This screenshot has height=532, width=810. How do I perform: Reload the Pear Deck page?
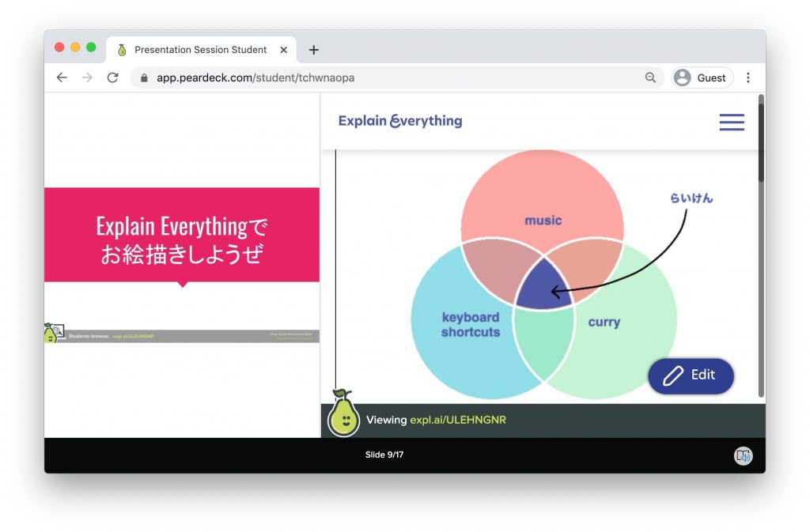click(112, 77)
